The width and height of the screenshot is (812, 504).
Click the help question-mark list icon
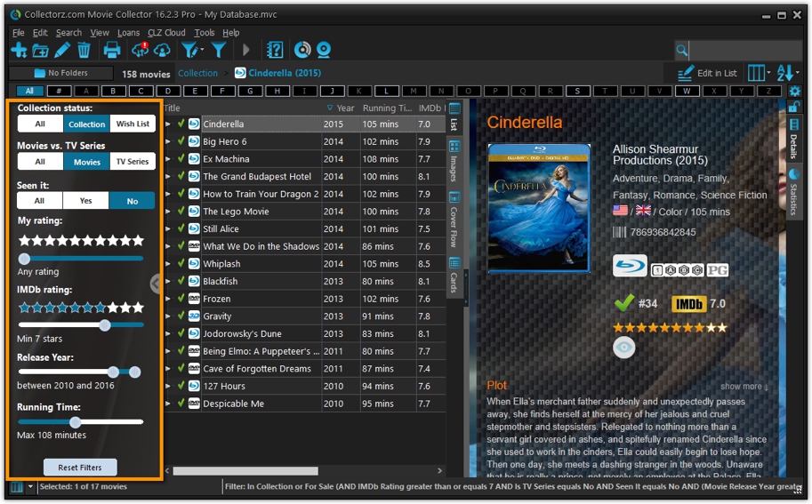[275, 50]
